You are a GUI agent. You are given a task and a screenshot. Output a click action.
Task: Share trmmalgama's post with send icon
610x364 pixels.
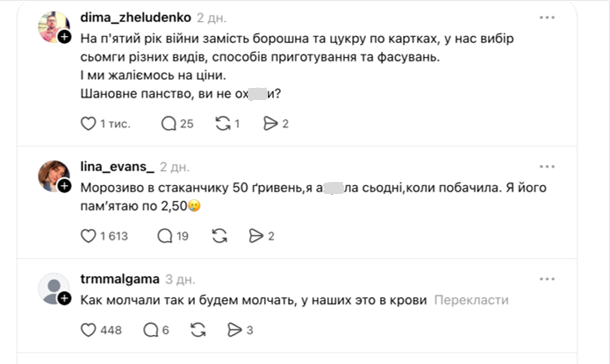[x=234, y=330]
